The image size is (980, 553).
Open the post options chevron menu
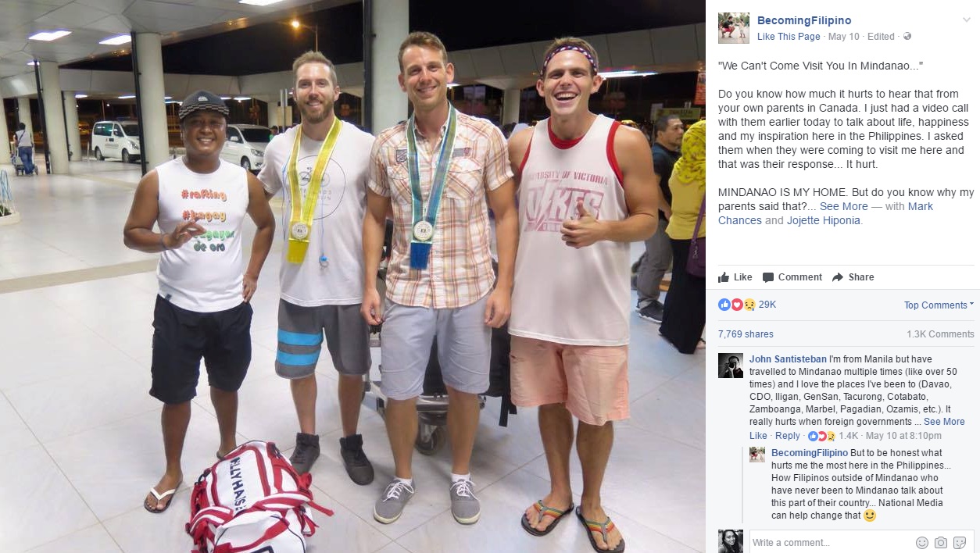tap(966, 20)
